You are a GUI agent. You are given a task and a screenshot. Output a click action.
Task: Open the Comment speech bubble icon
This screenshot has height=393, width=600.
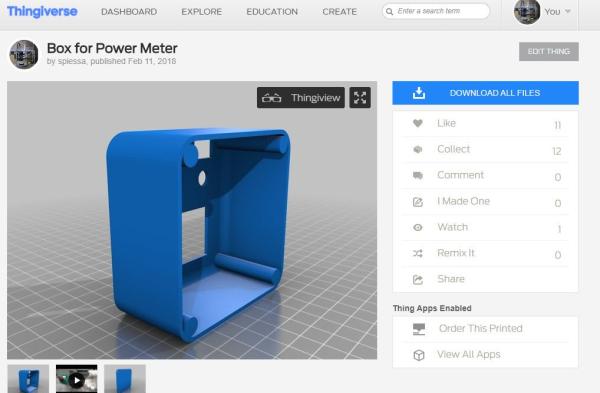[418, 175]
